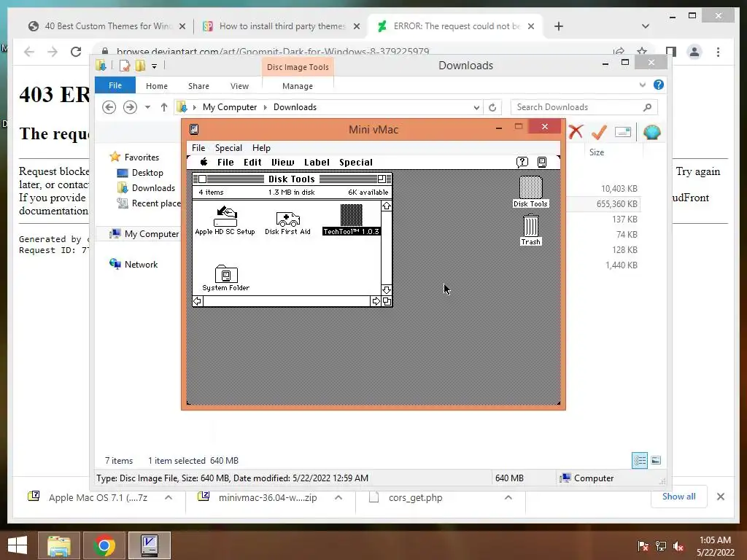Click the rename icon in Explorer toolbar
Screen dimensions: 747x560
point(623,132)
